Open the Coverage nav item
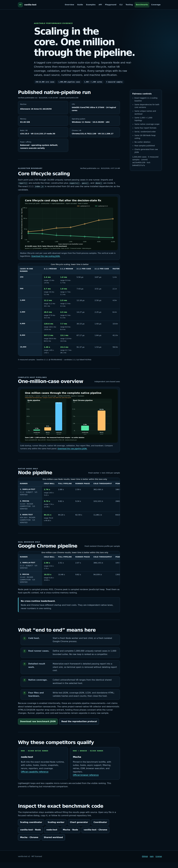 click(x=156, y=5)
